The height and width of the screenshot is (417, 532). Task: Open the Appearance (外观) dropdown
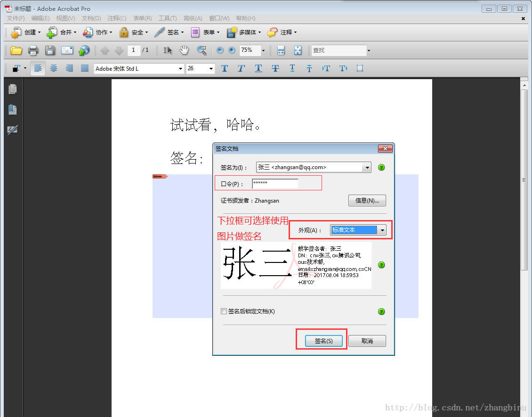(358, 230)
